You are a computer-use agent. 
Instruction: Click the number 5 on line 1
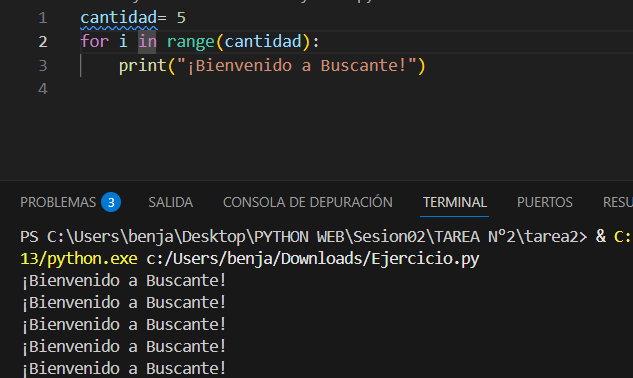(181, 18)
